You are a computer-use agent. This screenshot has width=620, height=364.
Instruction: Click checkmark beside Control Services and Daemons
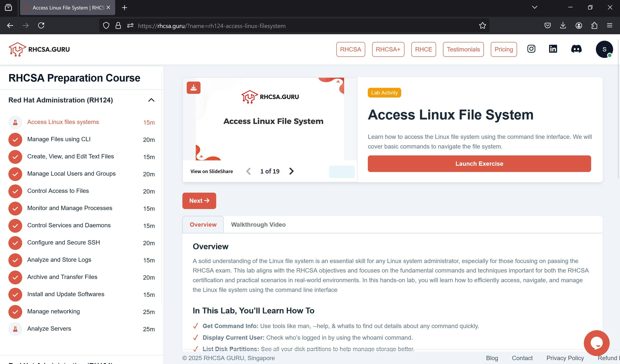15,226
